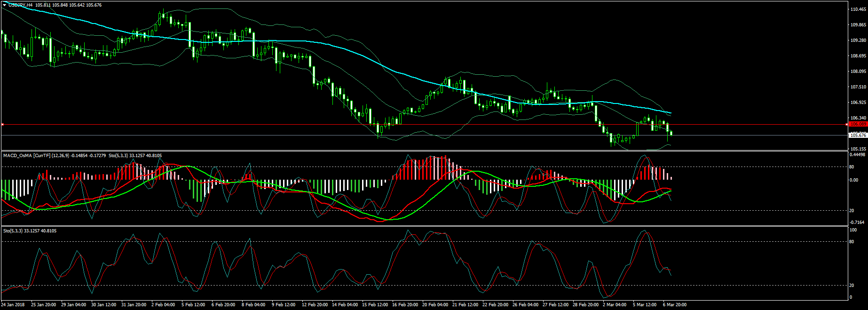The image size is (868, 310).
Task: Click the -0.7164 MACD scale value
Action: point(857,222)
